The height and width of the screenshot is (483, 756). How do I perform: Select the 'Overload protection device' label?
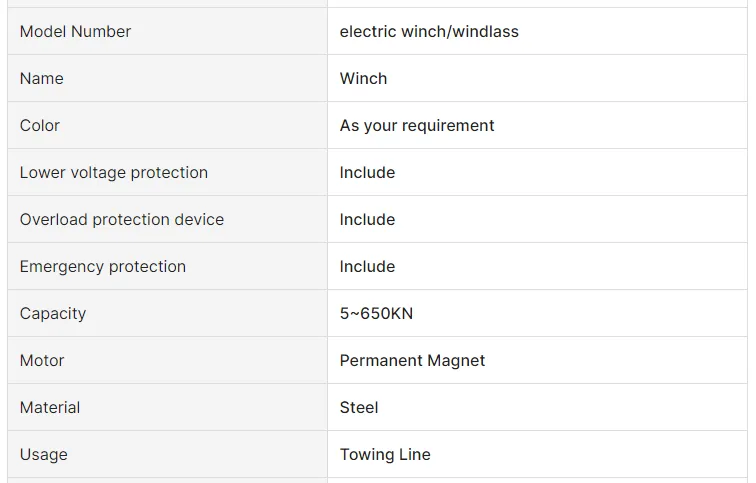(122, 220)
